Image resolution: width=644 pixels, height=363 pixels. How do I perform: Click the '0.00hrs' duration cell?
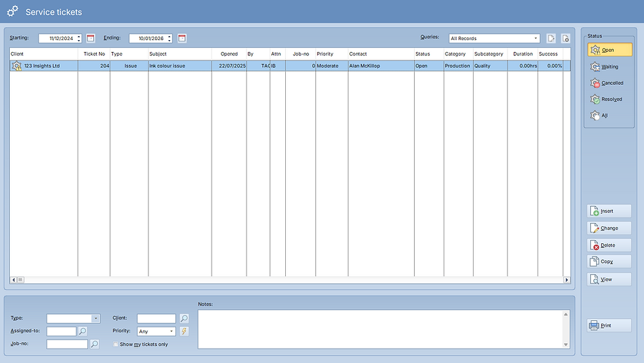coord(523,66)
